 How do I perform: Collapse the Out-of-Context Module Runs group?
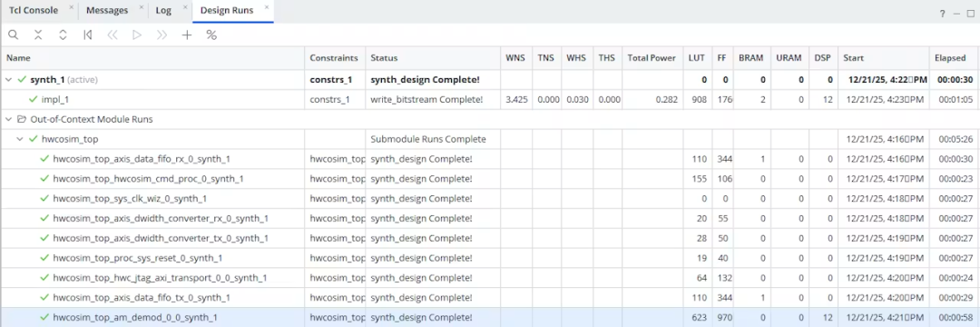(9, 119)
